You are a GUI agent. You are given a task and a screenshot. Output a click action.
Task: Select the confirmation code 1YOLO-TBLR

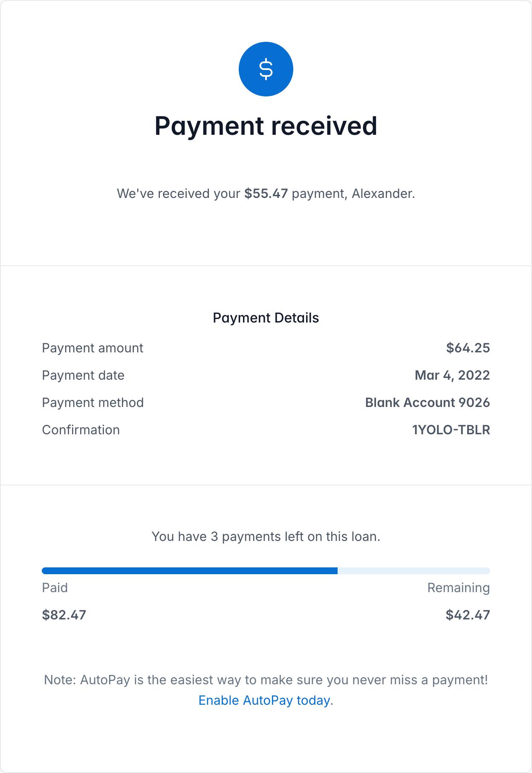451,430
